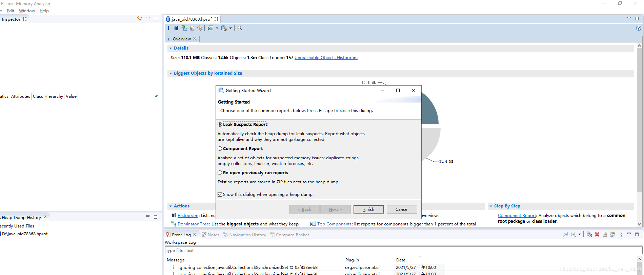Click the green pin icon in Inspector
This screenshot has height=275, width=644.
[x=156, y=96]
